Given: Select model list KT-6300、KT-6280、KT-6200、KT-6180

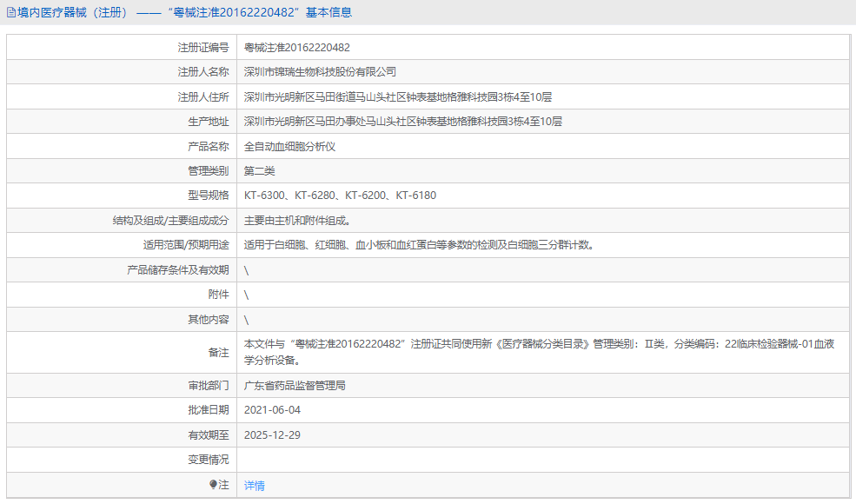Looking at the screenshot, I should (340, 196).
